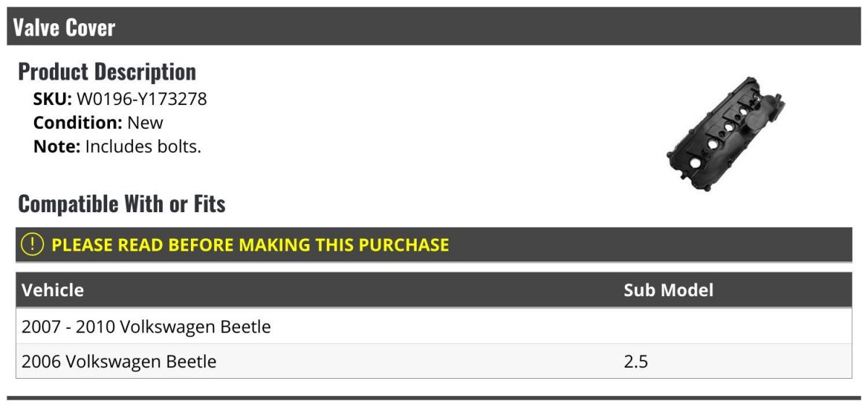The image size is (868, 407).
Task: Click the Note label
Action: pos(56,146)
